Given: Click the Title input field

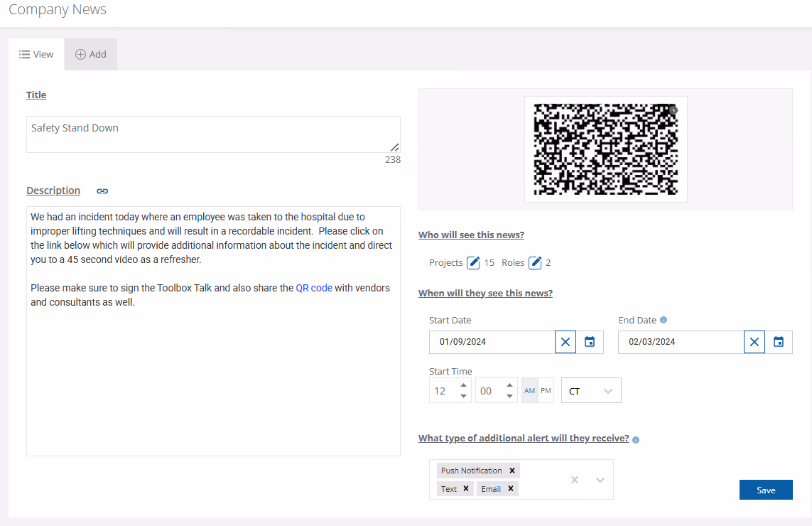Looking at the screenshot, I should 213,134.
